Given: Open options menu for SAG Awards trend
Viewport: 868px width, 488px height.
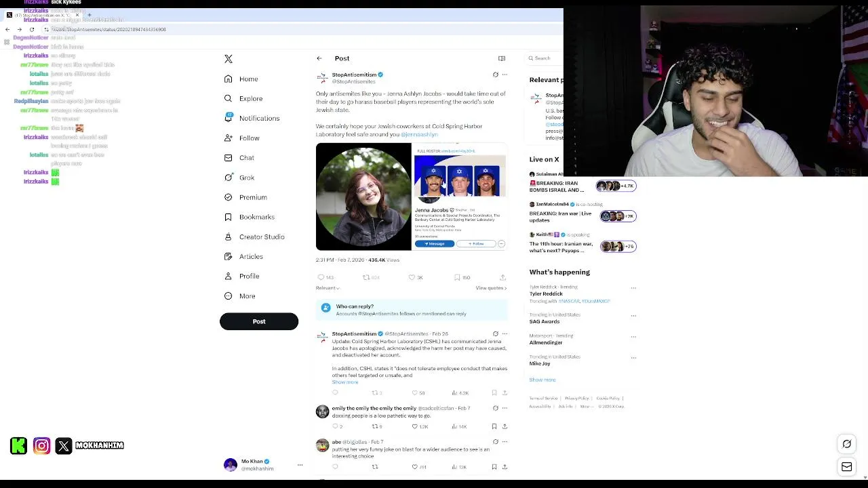Looking at the screenshot, I should [633, 316].
